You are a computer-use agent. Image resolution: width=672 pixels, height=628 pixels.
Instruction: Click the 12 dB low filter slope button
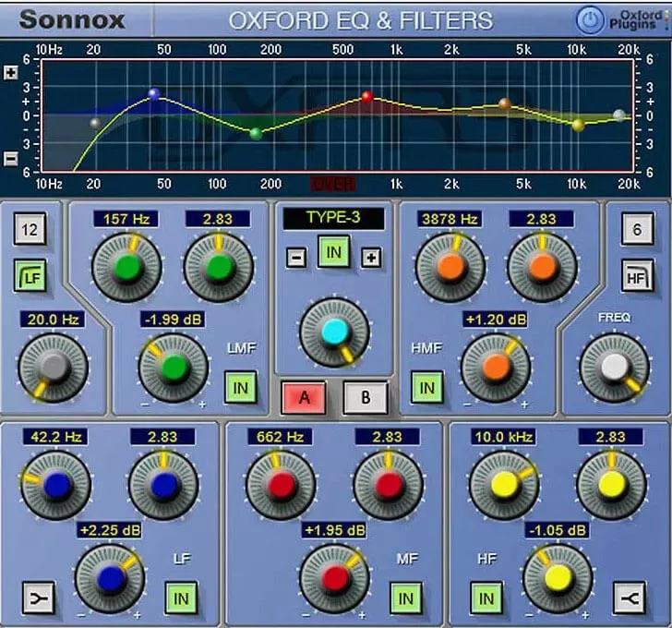(30, 230)
